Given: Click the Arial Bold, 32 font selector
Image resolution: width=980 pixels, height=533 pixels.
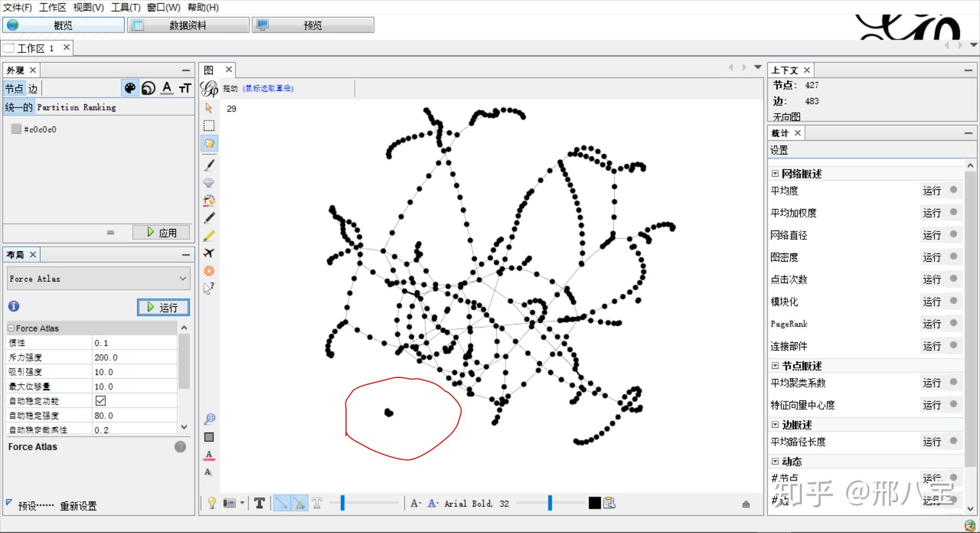Looking at the screenshot, I should click(476, 503).
